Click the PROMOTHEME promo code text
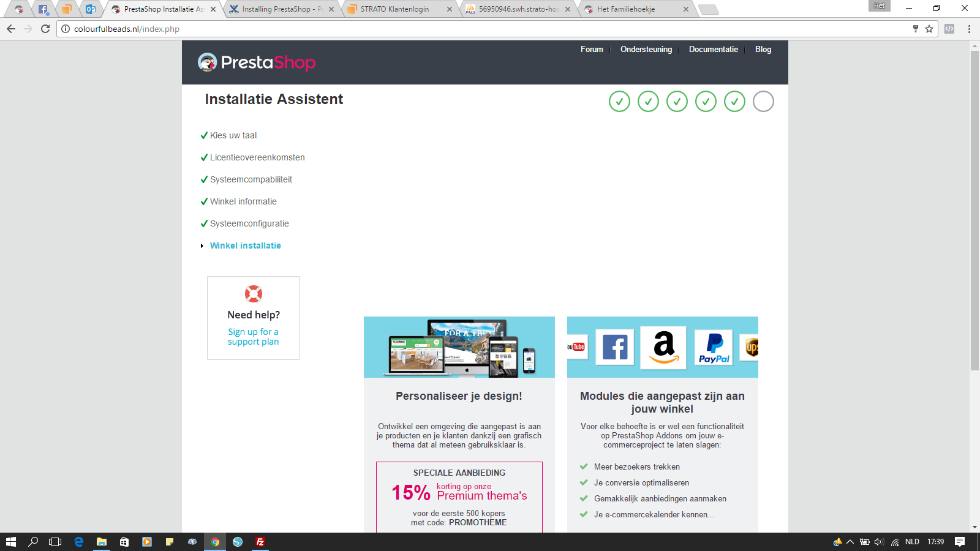The height and width of the screenshot is (551, 980). pos(478,522)
